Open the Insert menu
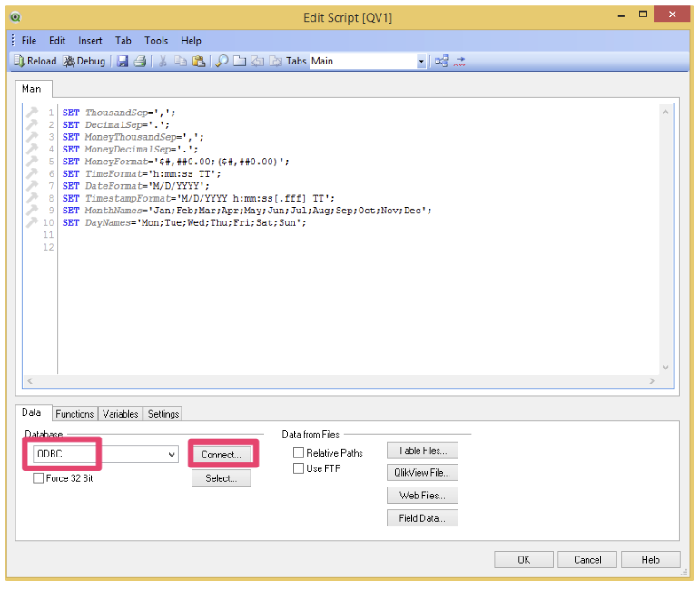 90,41
